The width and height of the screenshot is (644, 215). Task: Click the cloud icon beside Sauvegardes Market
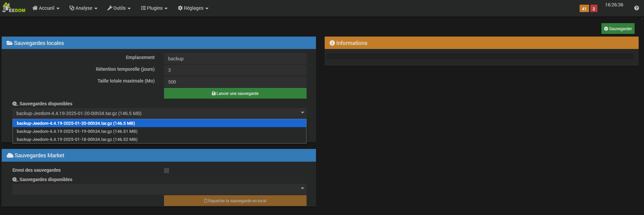pos(10,155)
